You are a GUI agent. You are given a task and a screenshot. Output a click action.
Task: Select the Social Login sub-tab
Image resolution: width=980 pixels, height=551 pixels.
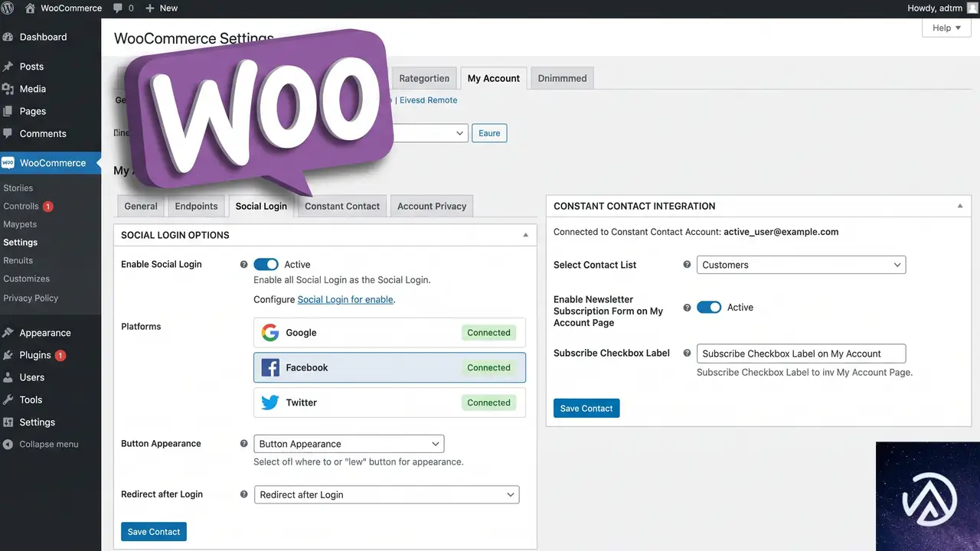(x=261, y=206)
